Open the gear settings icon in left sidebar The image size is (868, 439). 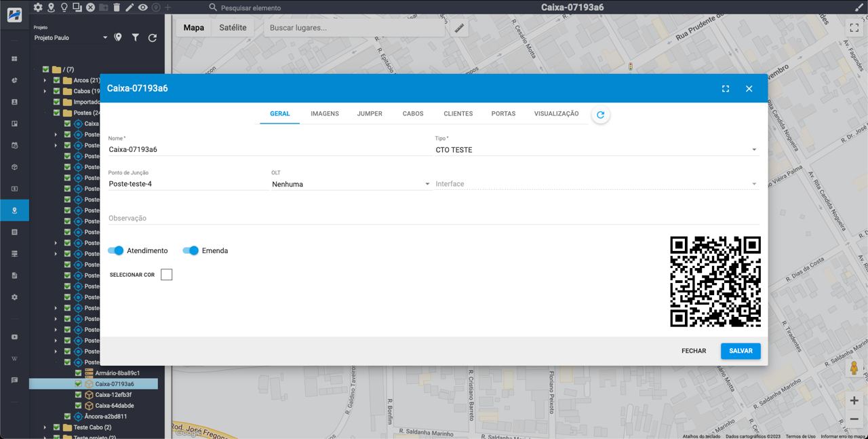click(14, 297)
